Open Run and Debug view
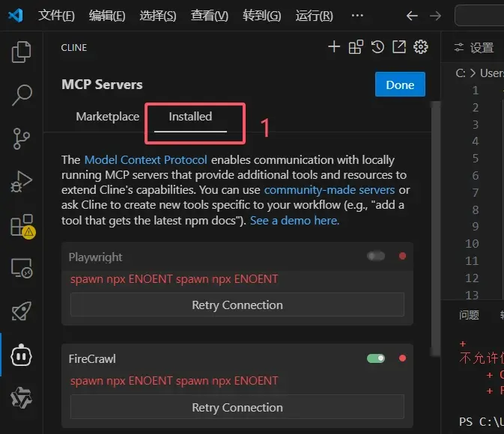Screen dimensions: 504x434 pos(22,182)
